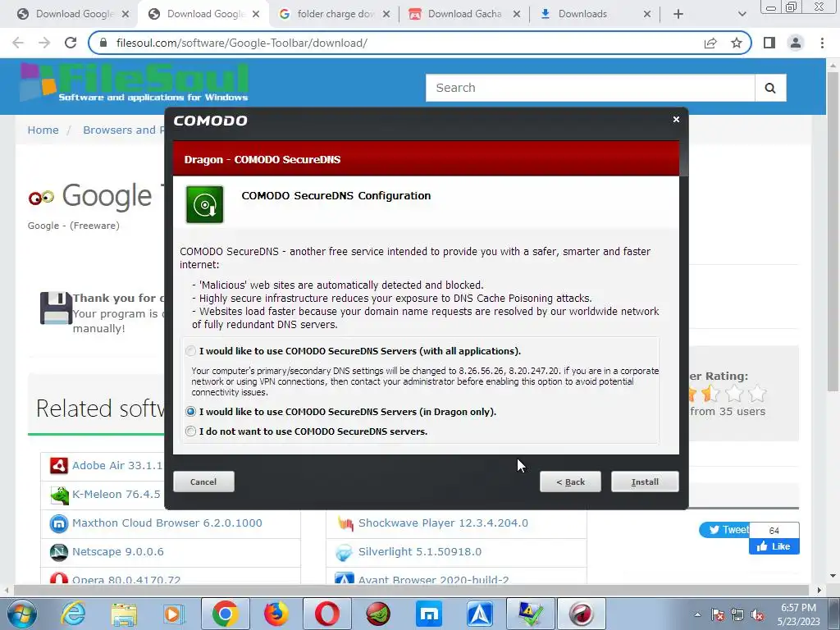The width and height of the screenshot is (840, 630).
Task: Click the FileSoul search magnifier button
Action: 770,88
